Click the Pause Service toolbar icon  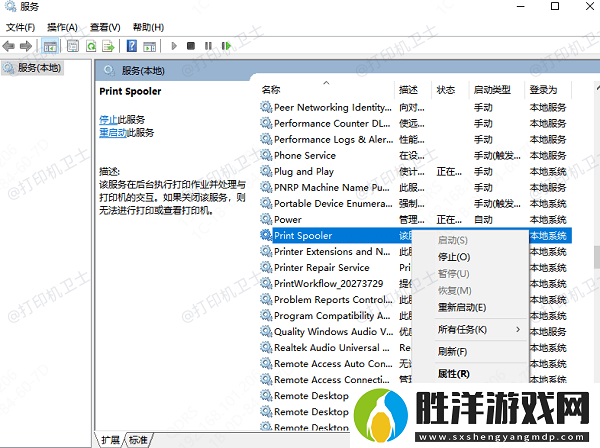tap(208, 46)
